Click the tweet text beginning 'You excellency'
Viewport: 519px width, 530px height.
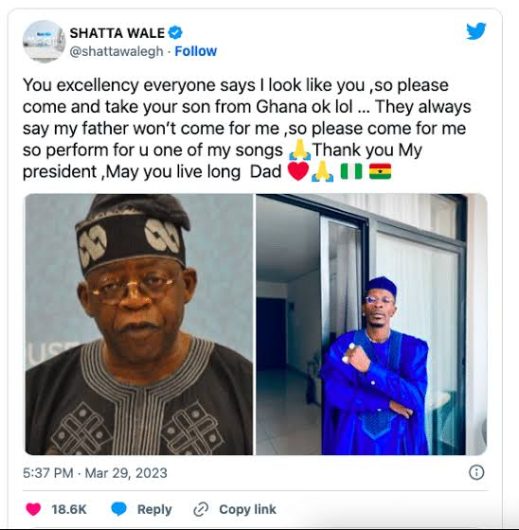[x=247, y=128]
